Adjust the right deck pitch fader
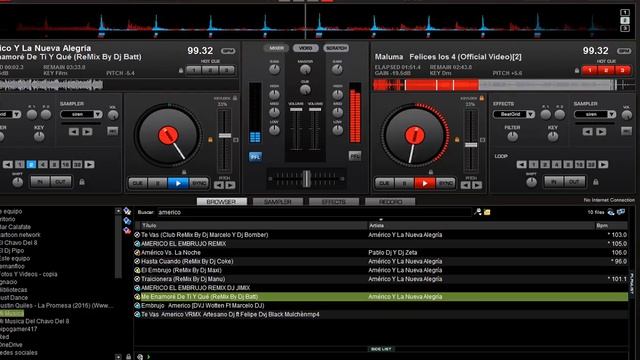This screenshot has height=360, width=640. tap(471, 145)
